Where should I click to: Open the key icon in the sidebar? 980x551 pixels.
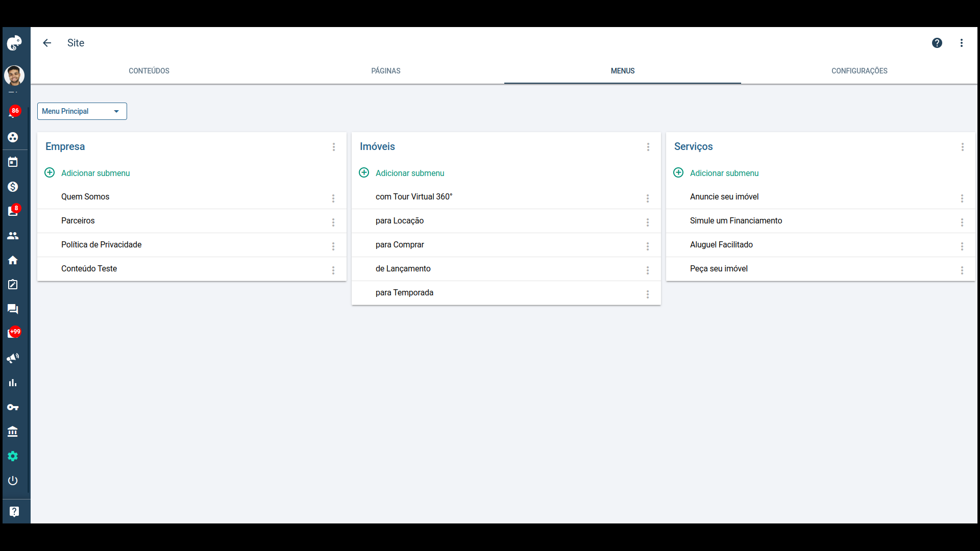[13, 407]
